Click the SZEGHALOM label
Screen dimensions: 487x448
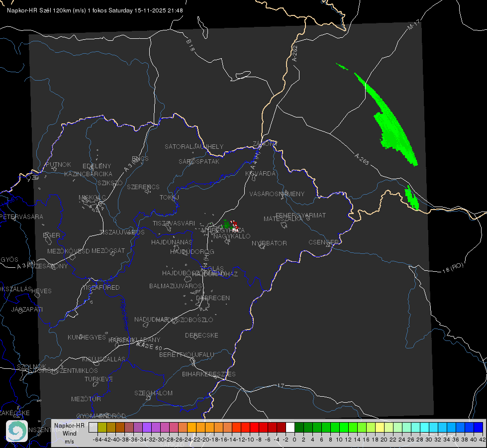tap(153, 393)
